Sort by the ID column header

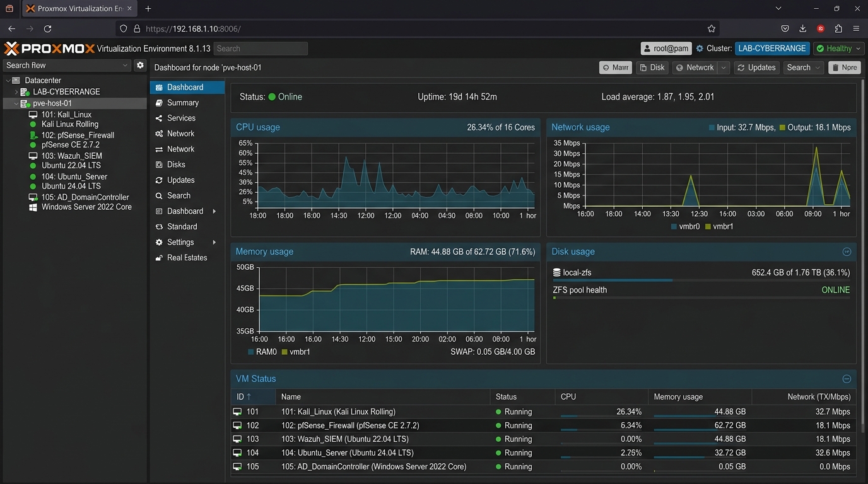click(253, 397)
